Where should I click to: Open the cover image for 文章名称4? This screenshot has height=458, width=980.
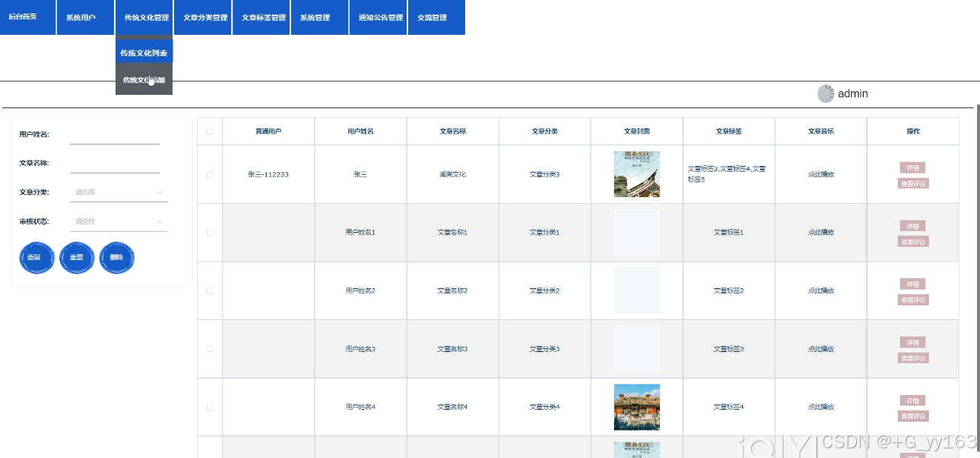click(x=637, y=407)
